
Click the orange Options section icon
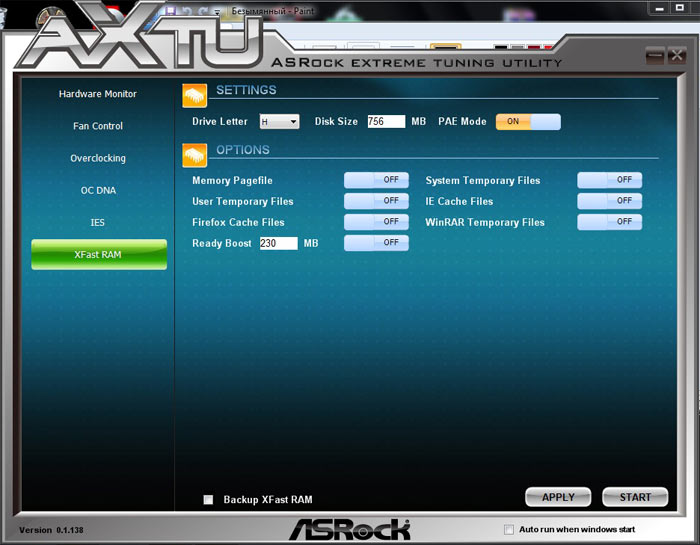tap(195, 154)
